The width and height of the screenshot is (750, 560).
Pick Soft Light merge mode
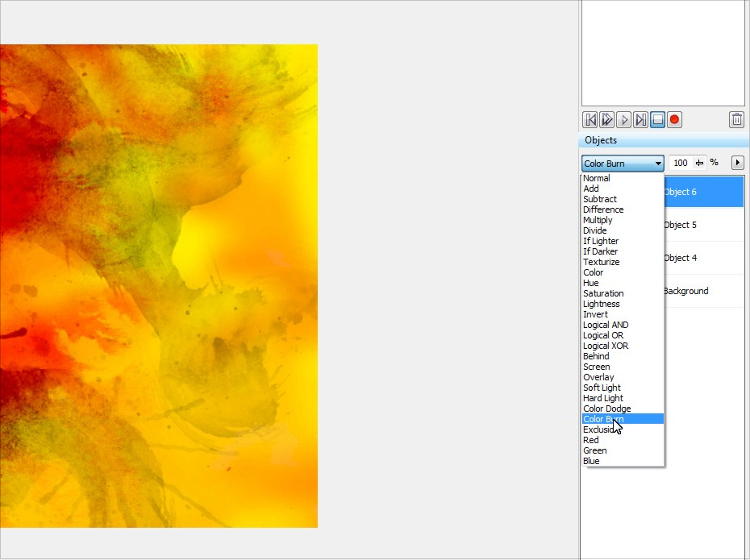point(602,388)
